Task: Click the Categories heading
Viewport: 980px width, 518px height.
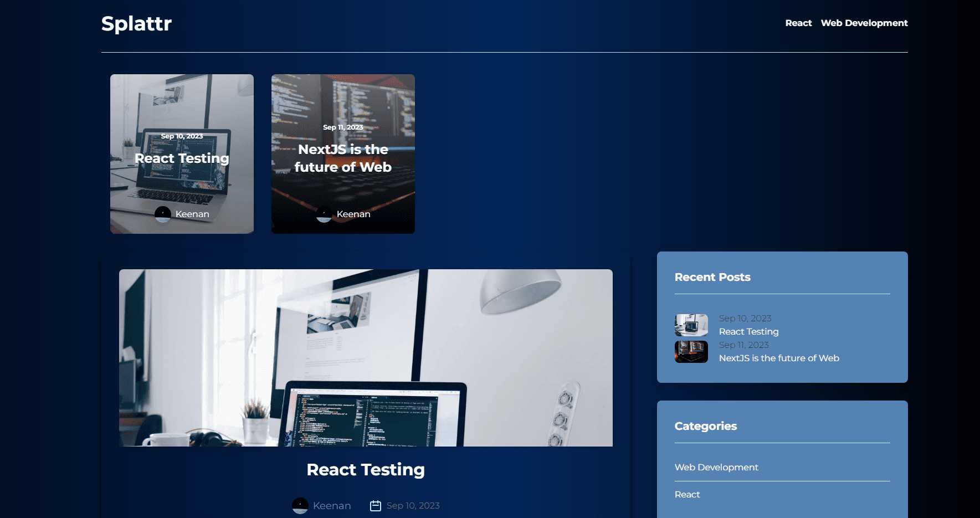Action: pos(706,426)
